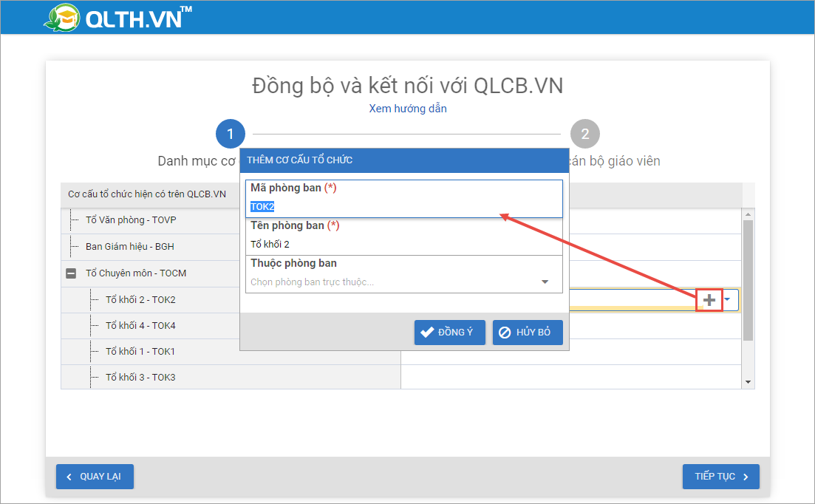815x504 pixels.
Task: Open the Xem hướng dẫn link
Action: (408, 109)
